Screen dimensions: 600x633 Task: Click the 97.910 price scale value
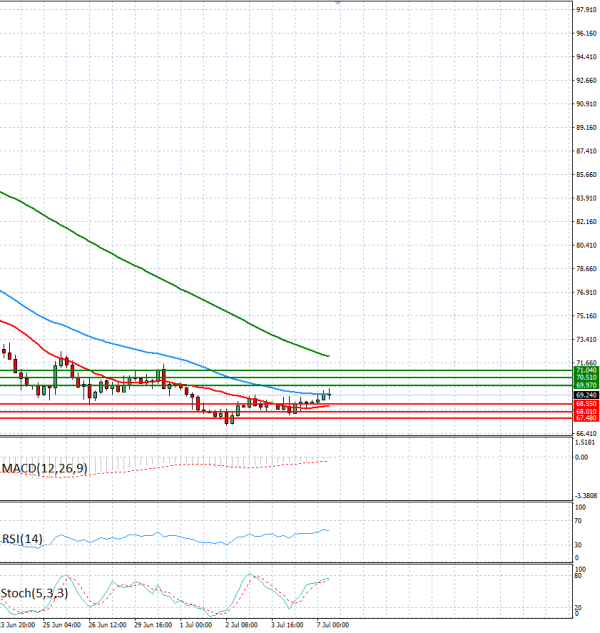point(586,9)
